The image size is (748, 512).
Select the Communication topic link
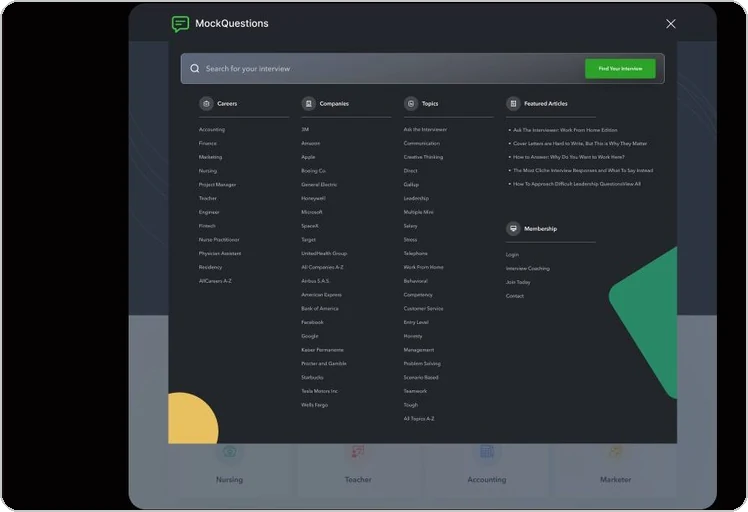(422, 143)
